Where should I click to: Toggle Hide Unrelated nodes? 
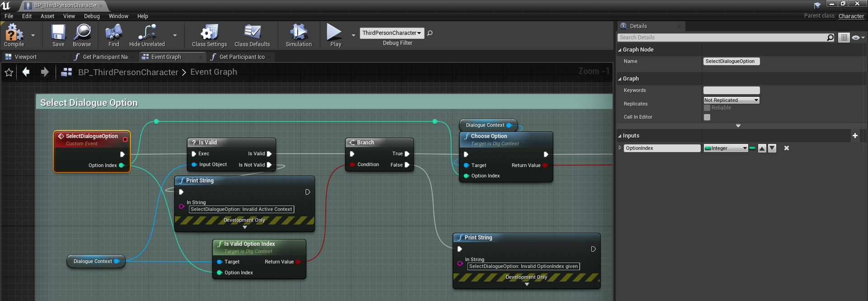click(147, 35)
